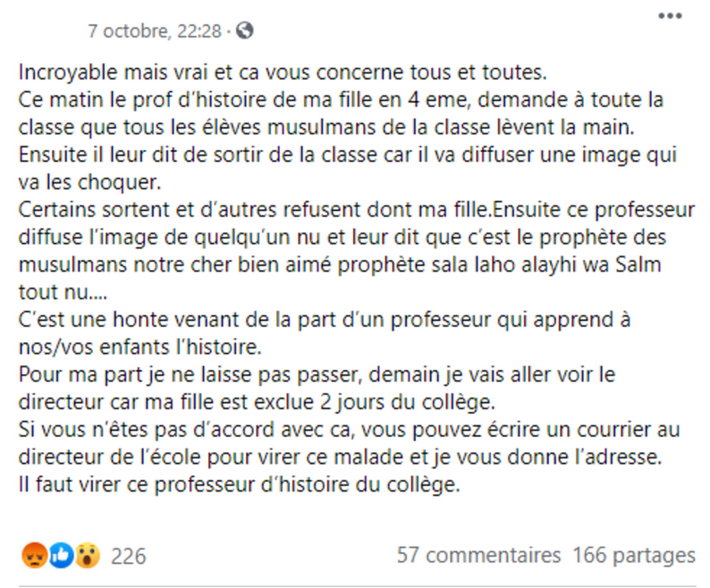Open the reactions list showing 226
Image resolution: width=710 pixels, height=588 pixels.
pyautogui.click(x=128, y=556)
